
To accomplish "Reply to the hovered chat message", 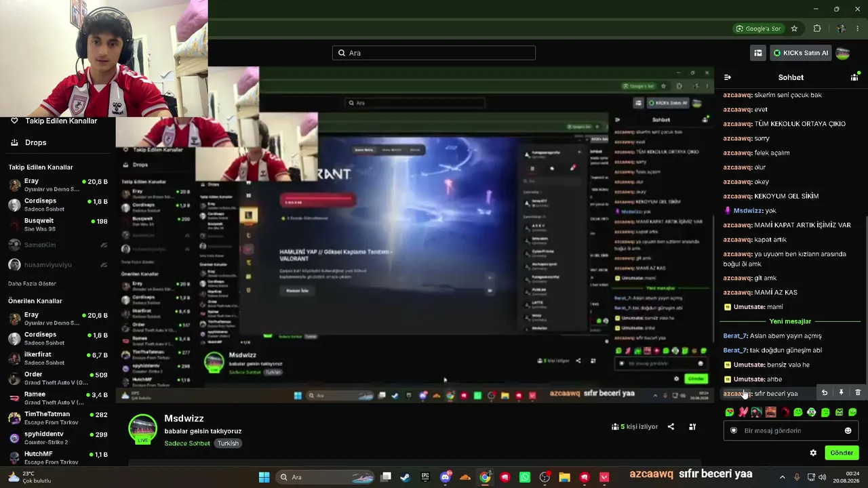I will pyautogui.click(x=825, y=392).
